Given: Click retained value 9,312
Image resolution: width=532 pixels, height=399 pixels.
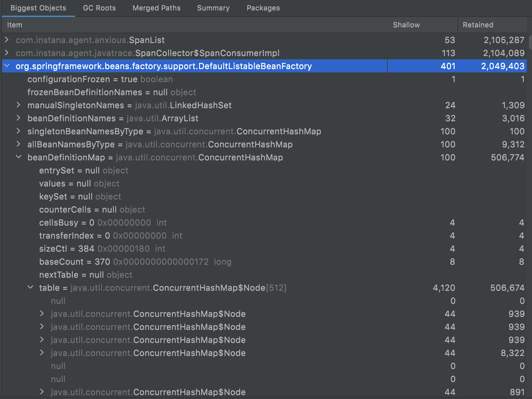Looking at the screenshot, I should (x=513, y=144).
